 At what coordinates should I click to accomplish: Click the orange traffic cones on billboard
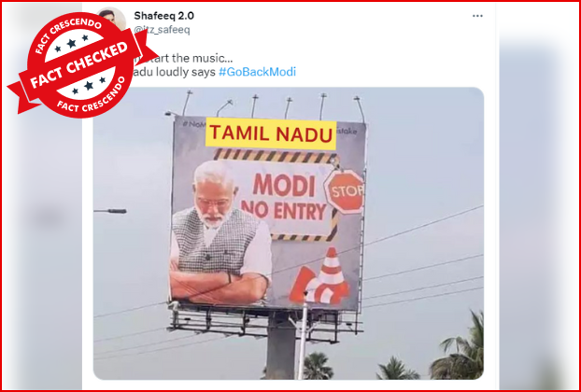(319, 277)
